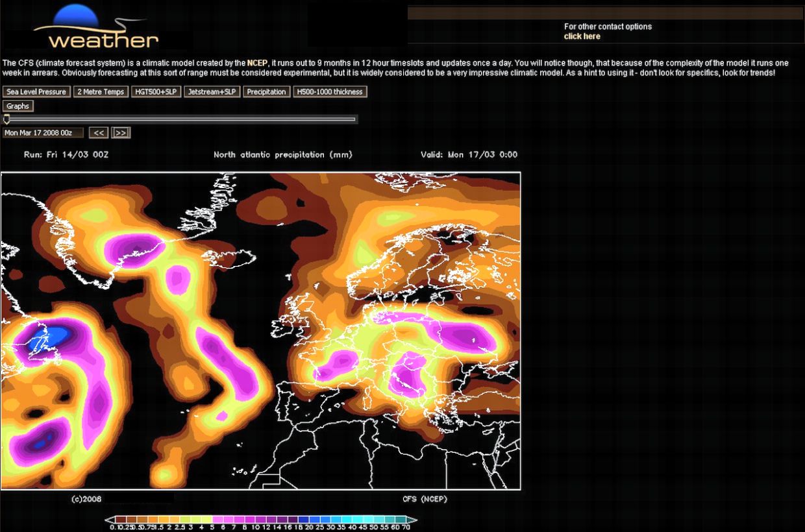Step back one timeslot with << button
805x532 pixels.
(98, 132)
